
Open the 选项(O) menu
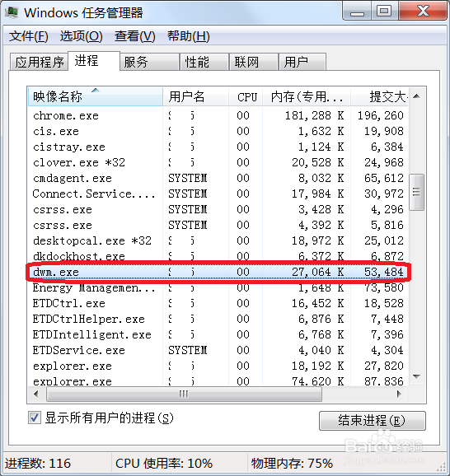pos(81,36)
